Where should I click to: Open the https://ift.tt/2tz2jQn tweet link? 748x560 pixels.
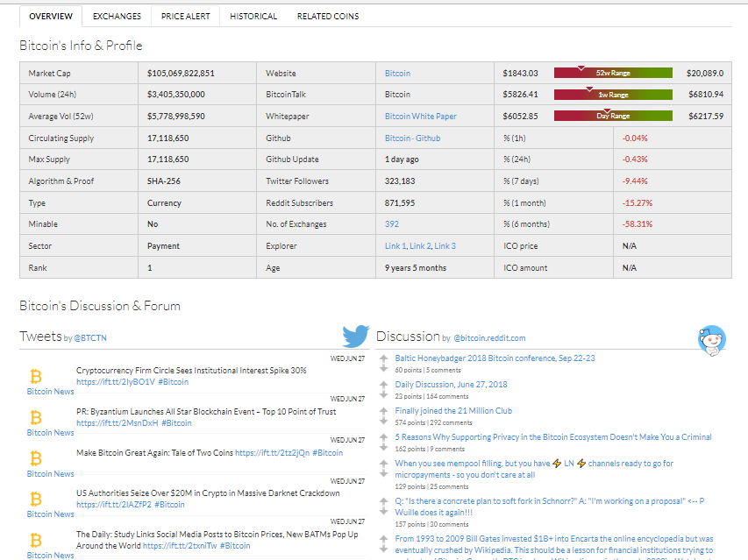(273, 453)
